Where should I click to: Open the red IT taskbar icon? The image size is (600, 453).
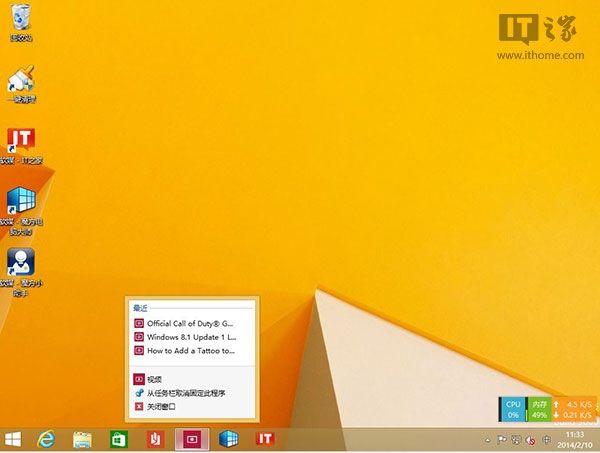(x=265, y=439)
